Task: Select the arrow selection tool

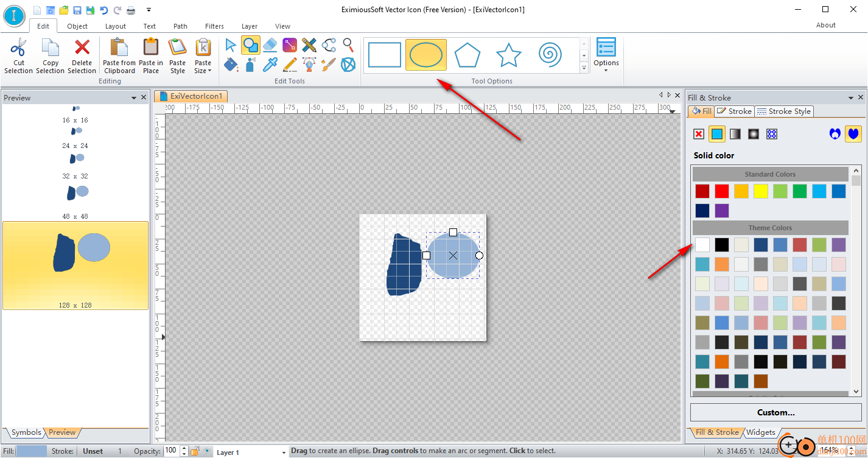Action: (x=231, y=44)
